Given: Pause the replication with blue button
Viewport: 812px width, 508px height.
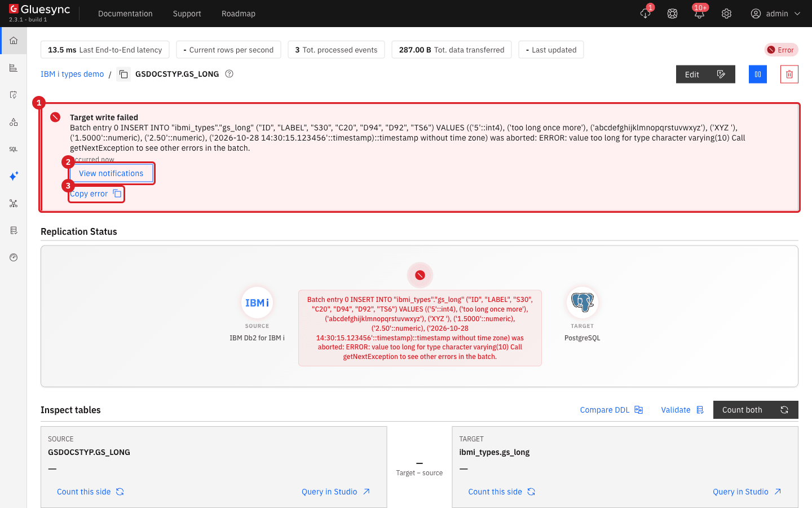Looking at the screenshot, I should tap(758, 74).
